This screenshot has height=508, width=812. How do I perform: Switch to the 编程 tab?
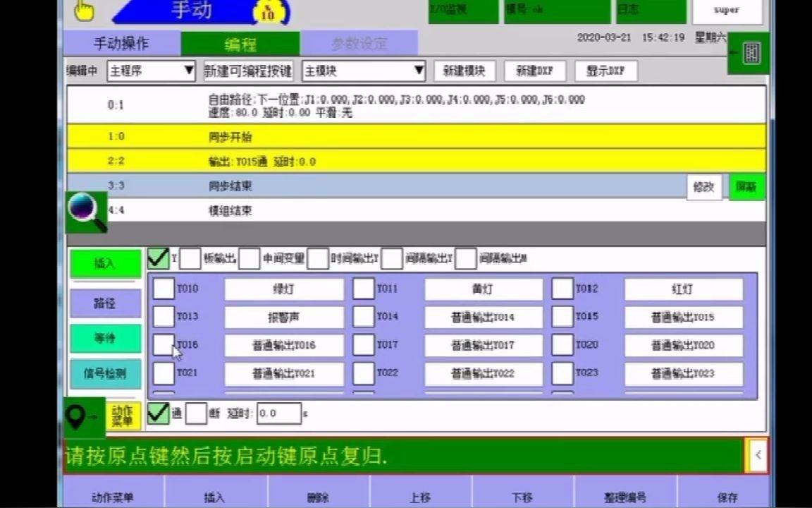click(x=240, y=44)
